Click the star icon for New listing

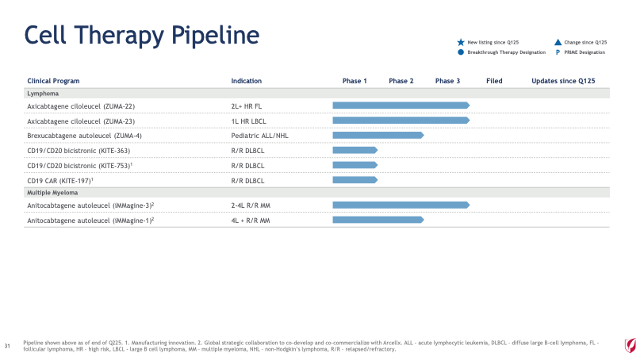pyautogui.click(x=461, y=42)
